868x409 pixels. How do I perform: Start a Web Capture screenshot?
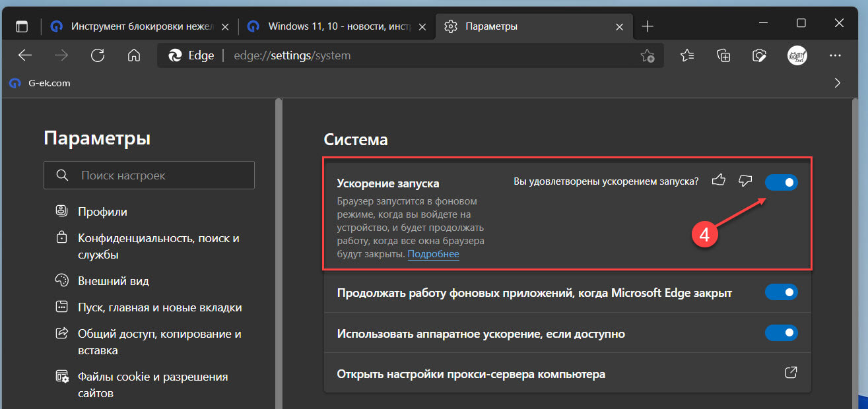(759, 55)
